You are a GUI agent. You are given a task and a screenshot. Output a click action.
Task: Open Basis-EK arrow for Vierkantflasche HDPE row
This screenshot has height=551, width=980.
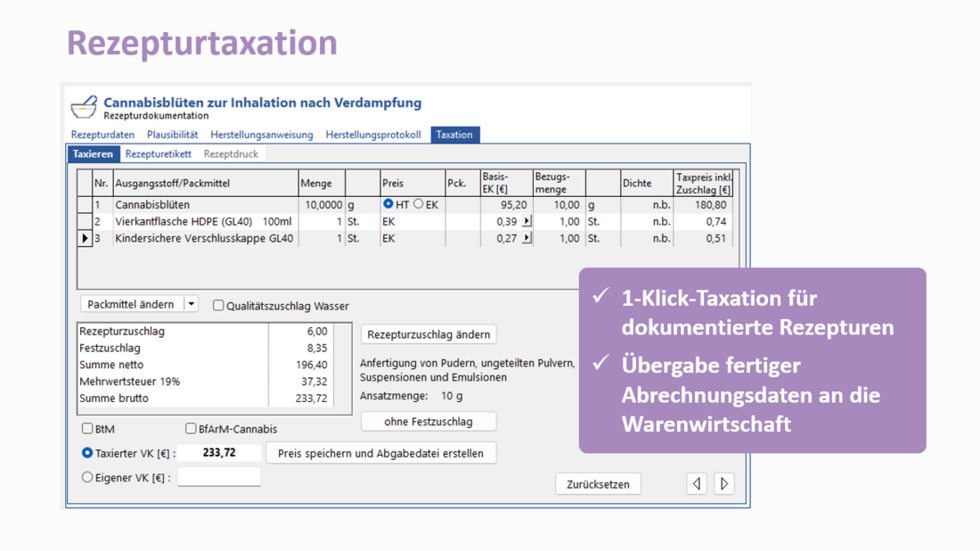coord(527,221)
